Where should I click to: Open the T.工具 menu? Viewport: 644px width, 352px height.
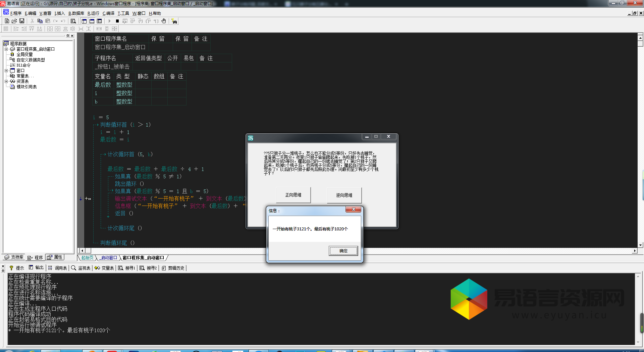pos(123,13)
